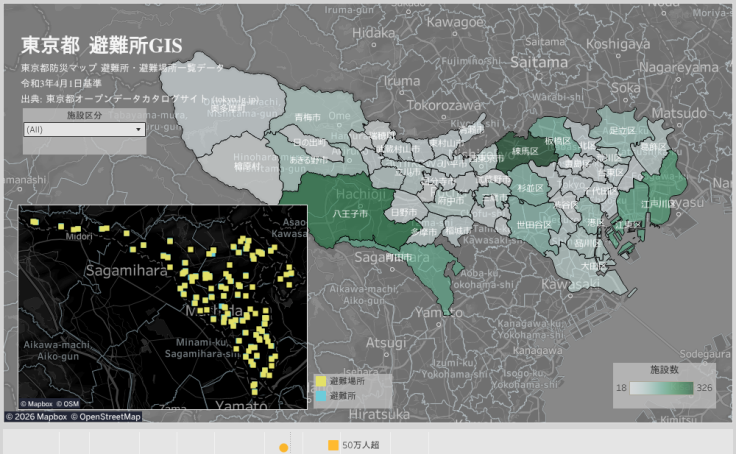Viewport: 736px width, 454px height.
Task: Select the 三鷹市 region on the map
Action: [494, 198]
